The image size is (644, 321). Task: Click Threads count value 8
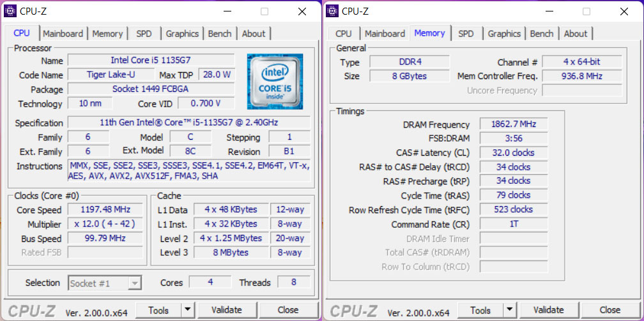294,283
